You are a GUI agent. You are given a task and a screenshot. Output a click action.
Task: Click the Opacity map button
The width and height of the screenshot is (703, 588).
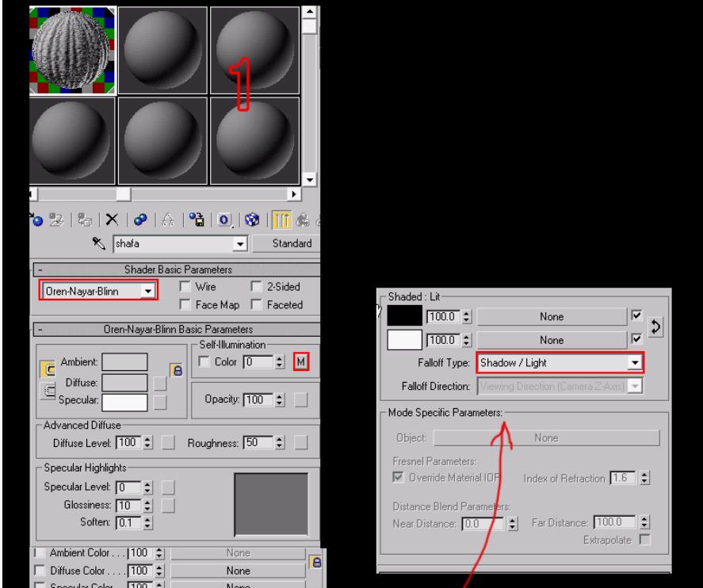pyautogui.click(x=301, y=399)
